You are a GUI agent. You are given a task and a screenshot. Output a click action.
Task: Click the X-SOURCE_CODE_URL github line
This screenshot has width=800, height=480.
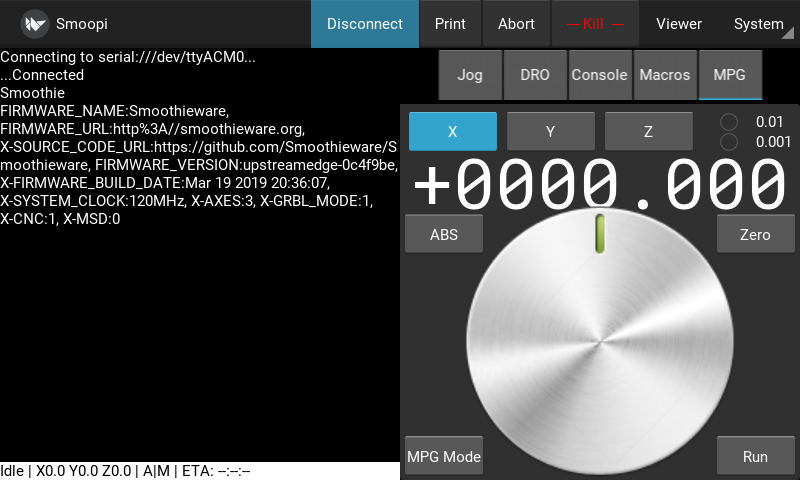coord(198,147)
